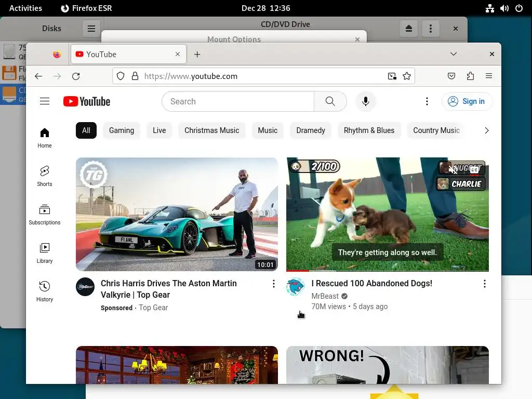532x399 pixels.
Task: Click the MrBeast channel avatar
Action: (296, 287)
